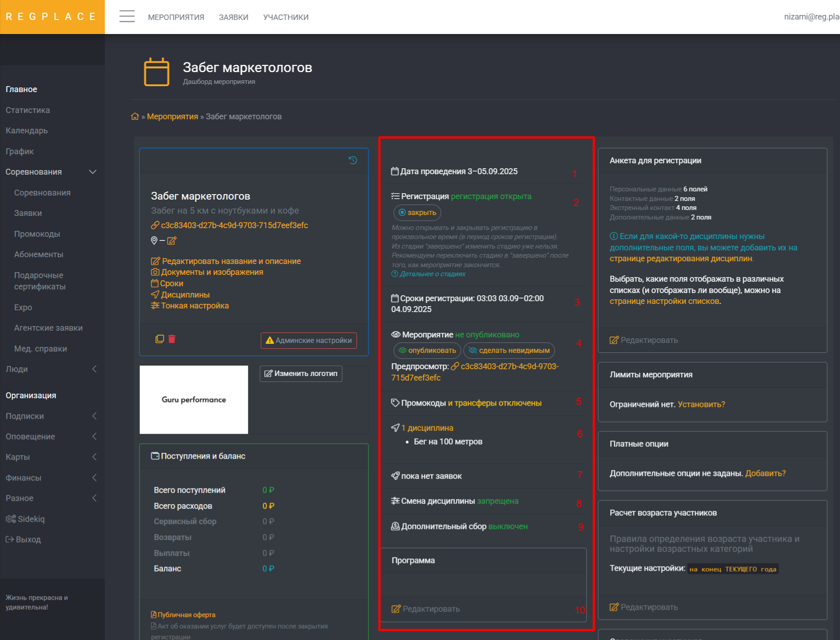Click the history restore icon in event card

point(353,160)
